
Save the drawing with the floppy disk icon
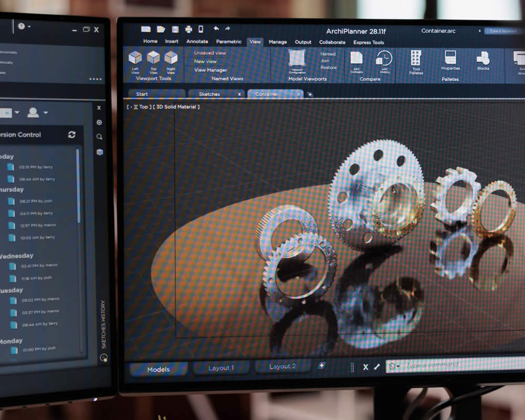tap(175, 29)
